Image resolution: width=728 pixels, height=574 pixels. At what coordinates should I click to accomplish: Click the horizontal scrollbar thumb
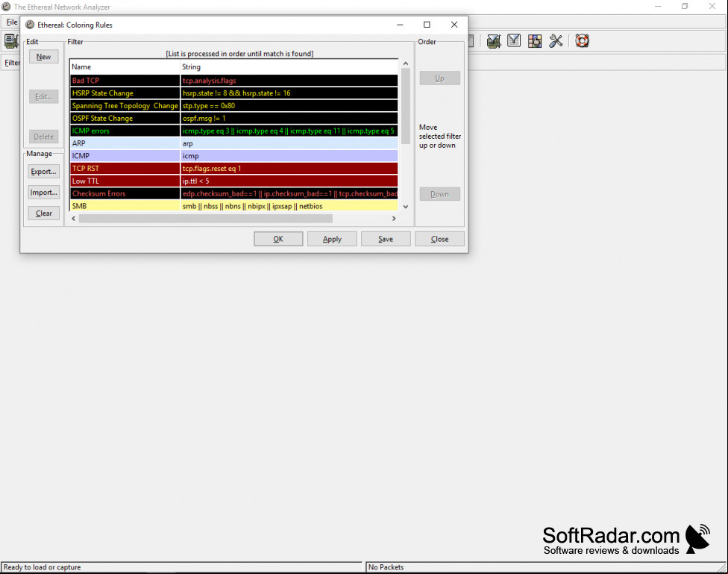click(x=206, y=219)
